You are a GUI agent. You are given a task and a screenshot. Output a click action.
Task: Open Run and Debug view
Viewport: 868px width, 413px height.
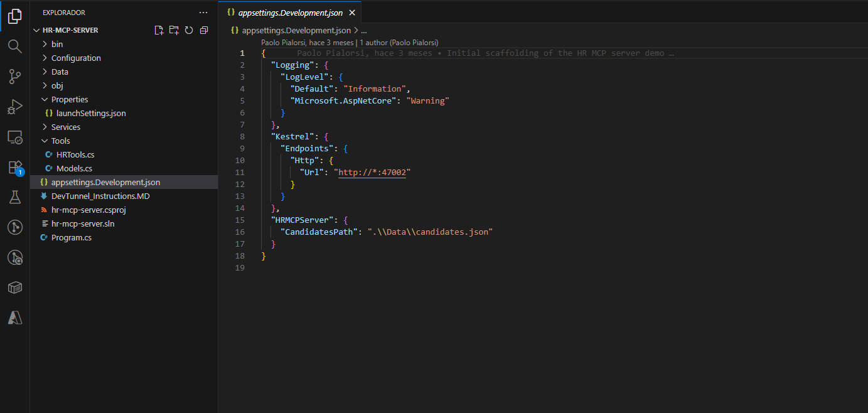(x=15, y=107)
